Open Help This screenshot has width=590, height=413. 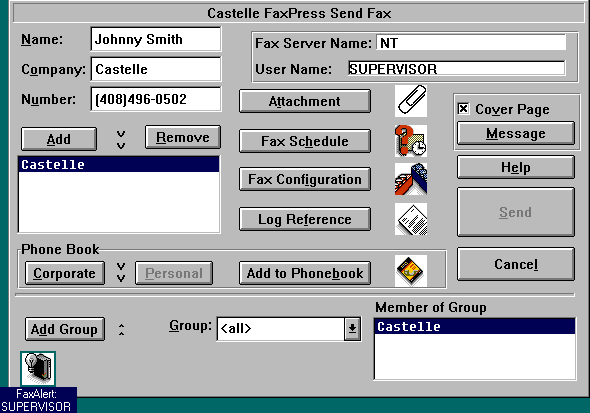(516, 167)
